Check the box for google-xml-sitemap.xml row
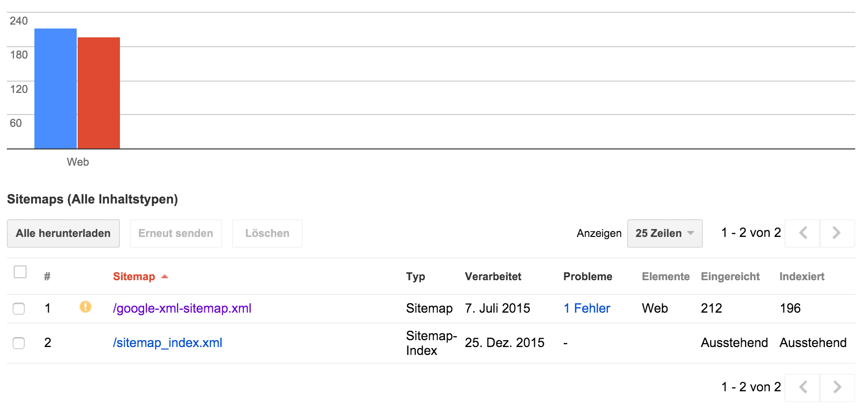868x408 pixels. pos(19,309)
